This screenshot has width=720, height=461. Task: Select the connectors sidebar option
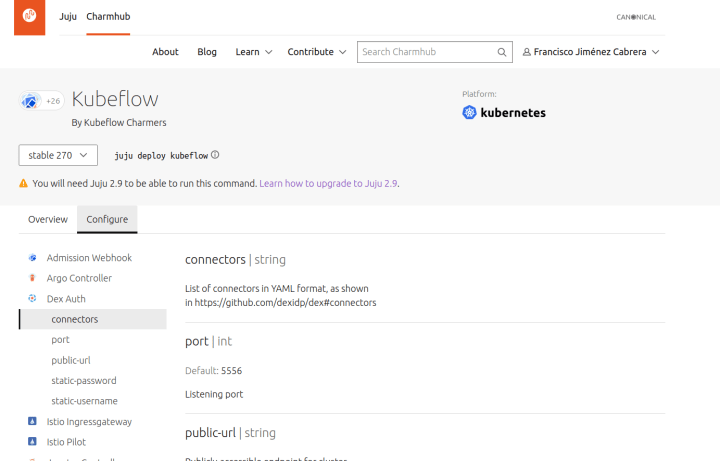93,319
